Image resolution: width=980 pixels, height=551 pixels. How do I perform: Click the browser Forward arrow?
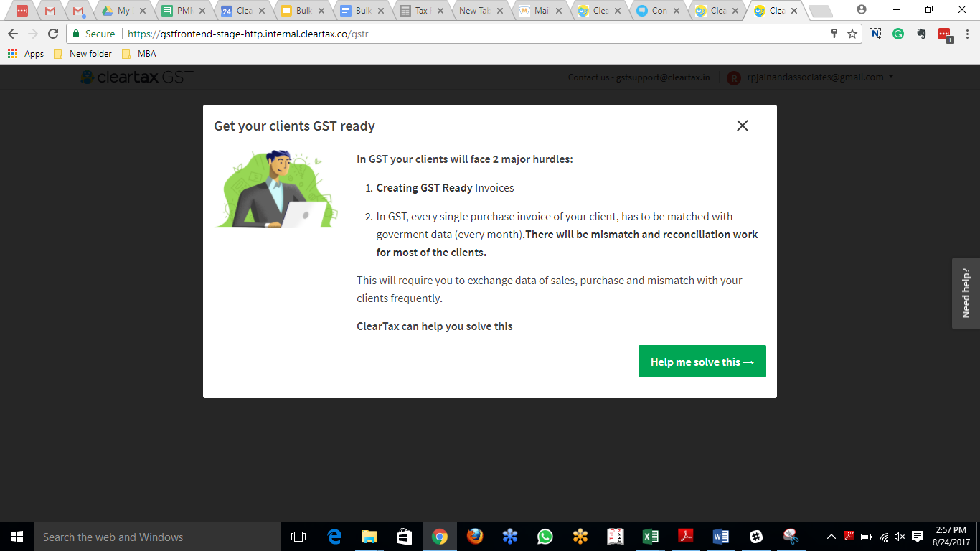point(33,34)
